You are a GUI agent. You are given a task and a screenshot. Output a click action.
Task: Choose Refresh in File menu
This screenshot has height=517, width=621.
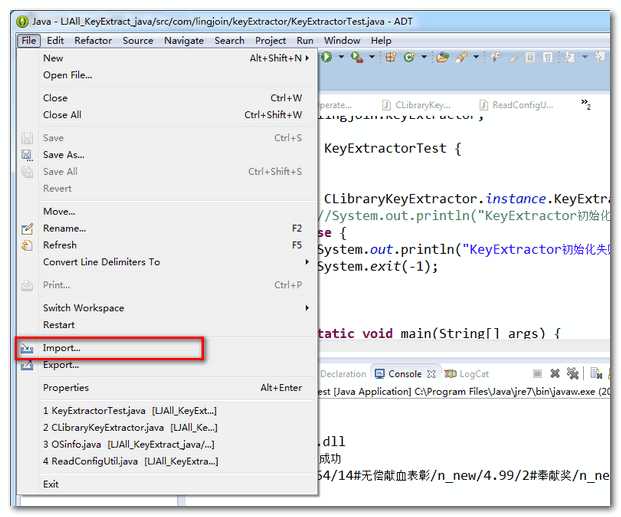167,245
